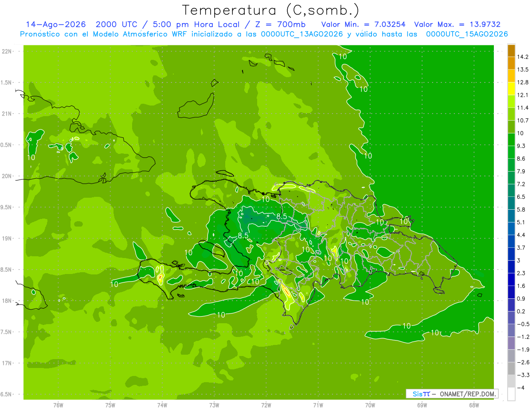Select the yellow swatch between 12.1 and 12.8

point(511,89)
